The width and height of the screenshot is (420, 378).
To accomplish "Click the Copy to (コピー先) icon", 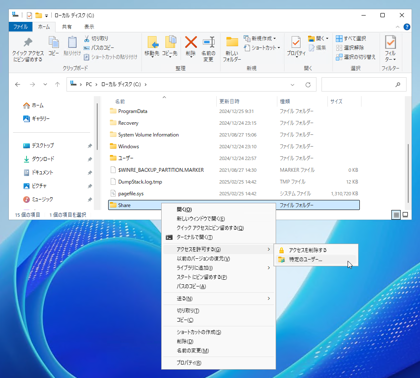I will [x=170, y=42].
